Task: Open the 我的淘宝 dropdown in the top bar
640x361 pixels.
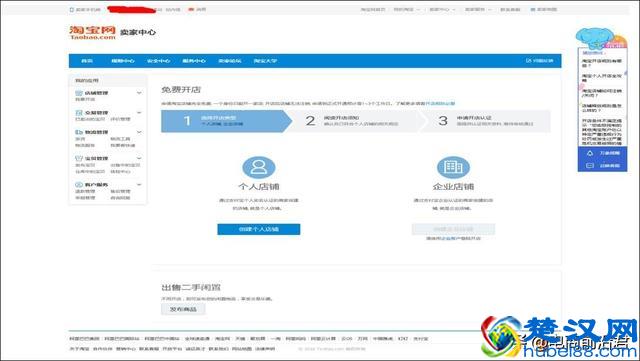Action: [x=406, y=9]
